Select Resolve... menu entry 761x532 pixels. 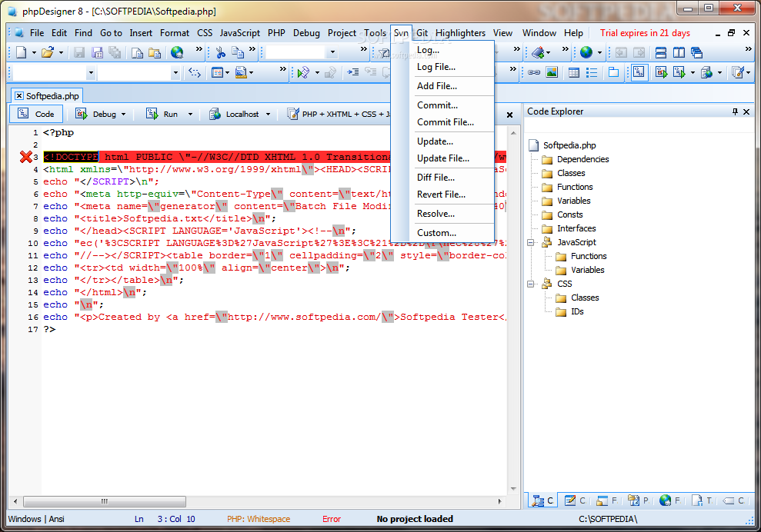tap(436, 214)
